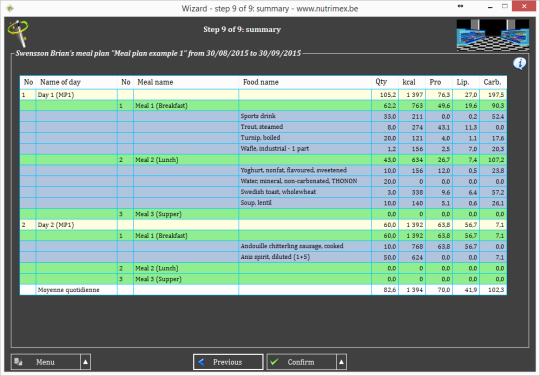Click the 'Carb.' column header
540x376 pixels.
[493, 82]
